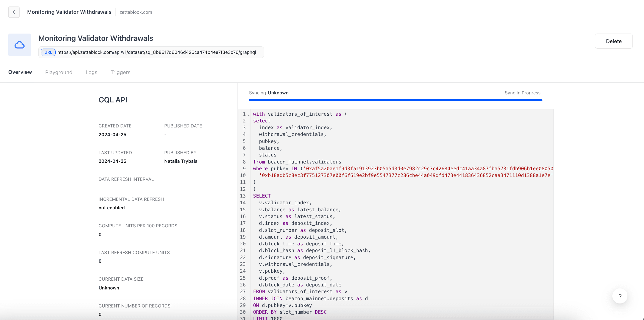Click code line 'd.block_hash as deposit_l1_block_hash,'
This screenshot has width=644, height=320.
[315, 251]
